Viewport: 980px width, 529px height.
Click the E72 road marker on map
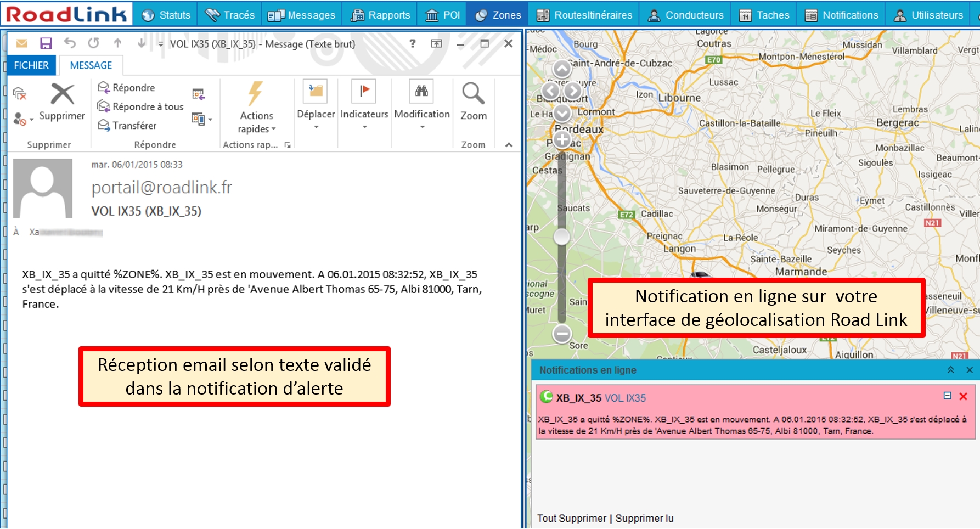(627, 215)
